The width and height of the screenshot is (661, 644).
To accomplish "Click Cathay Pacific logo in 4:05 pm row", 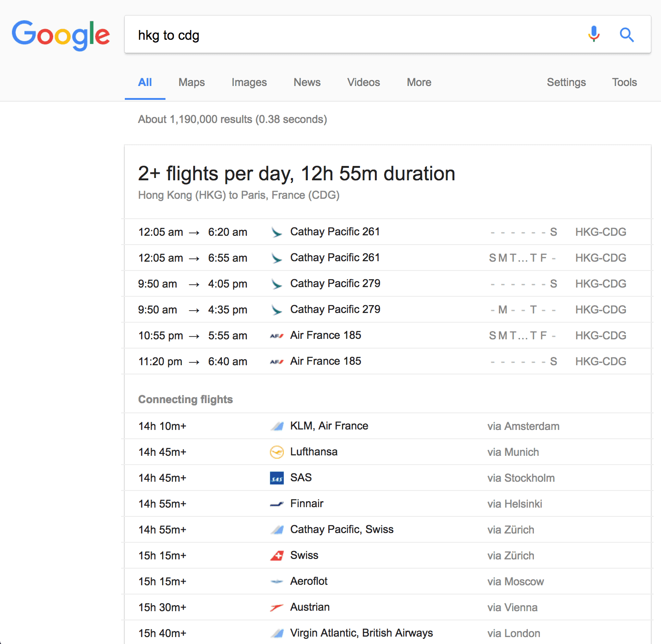I will 276,284.
